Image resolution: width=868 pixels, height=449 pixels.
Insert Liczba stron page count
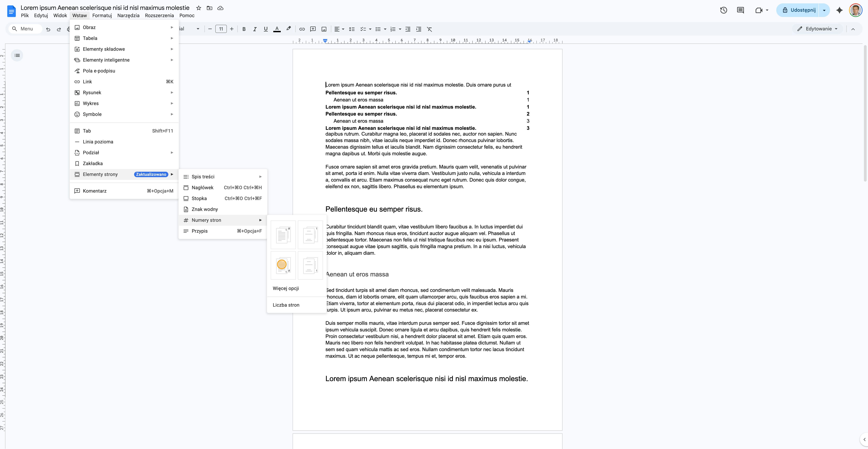(286, 305)
